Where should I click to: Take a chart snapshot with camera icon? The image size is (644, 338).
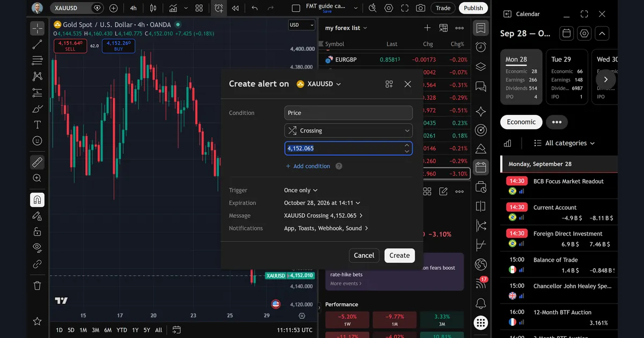tap(421, 8)
